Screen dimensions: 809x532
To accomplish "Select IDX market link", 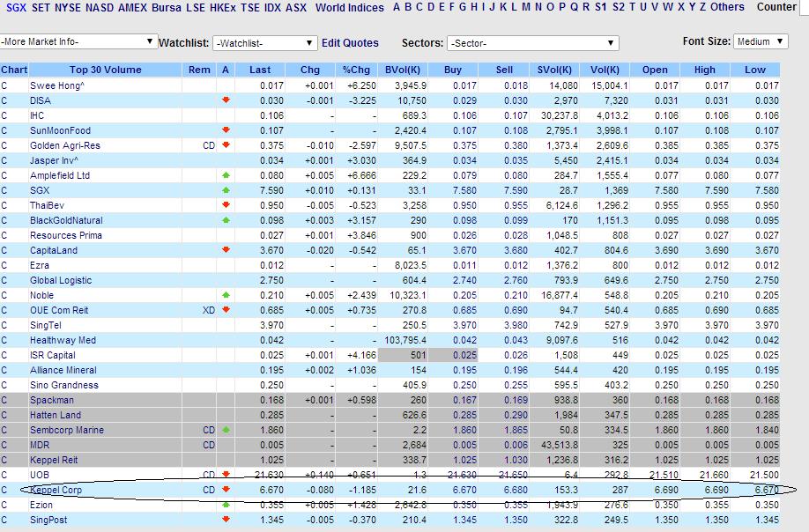I will click(272, 8).
